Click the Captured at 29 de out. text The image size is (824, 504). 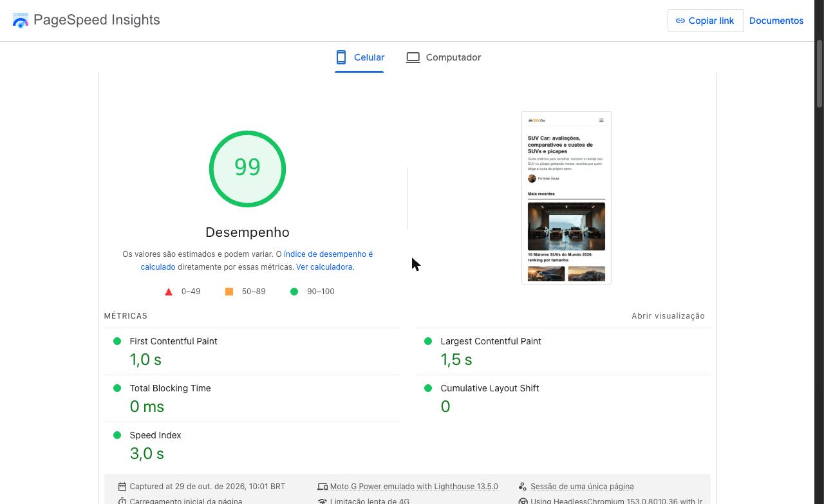coord(207,487)
